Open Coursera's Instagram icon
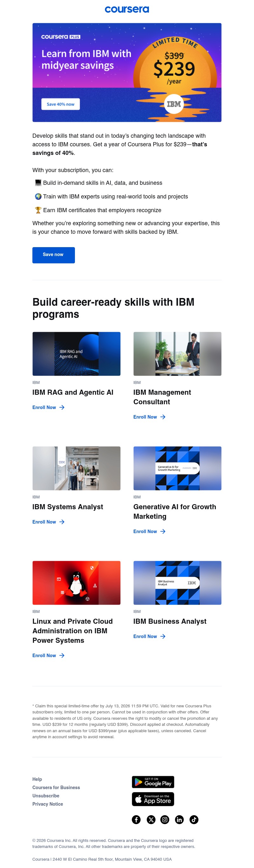 pyautogui.click(x=165, y=819)
